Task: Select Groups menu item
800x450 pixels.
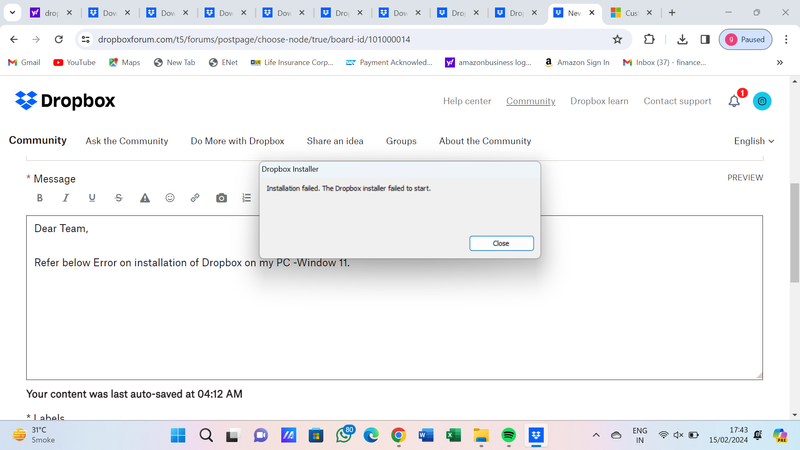Action: (401, 141)
